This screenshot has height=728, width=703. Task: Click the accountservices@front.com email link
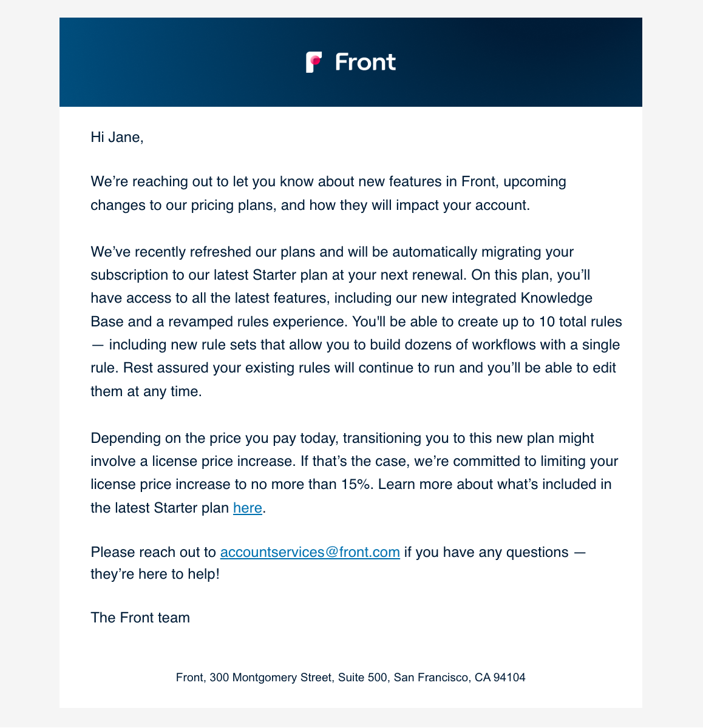310,552
